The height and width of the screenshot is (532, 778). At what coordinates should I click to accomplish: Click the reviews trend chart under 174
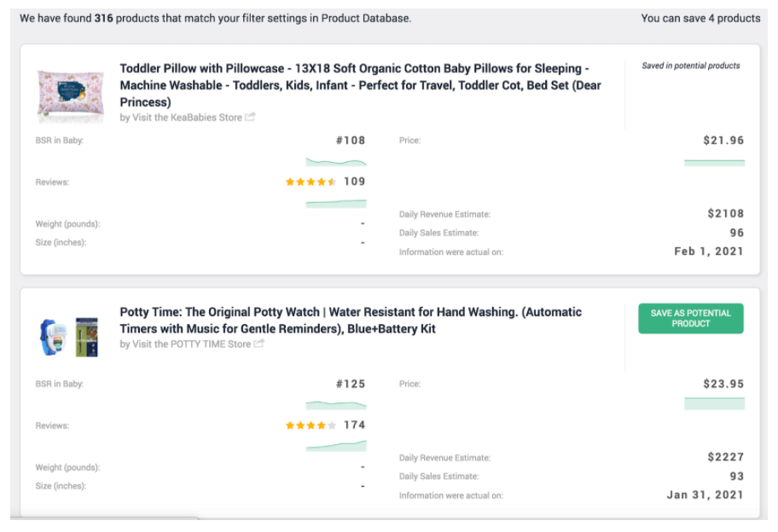(336, 446)
